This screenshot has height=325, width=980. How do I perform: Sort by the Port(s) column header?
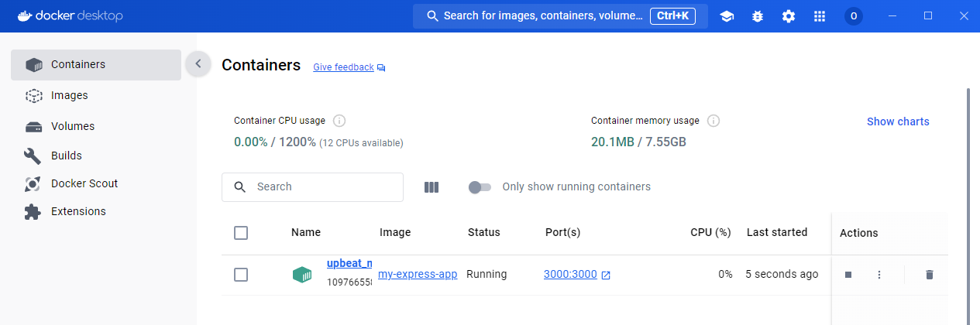[x=563, y=232]
